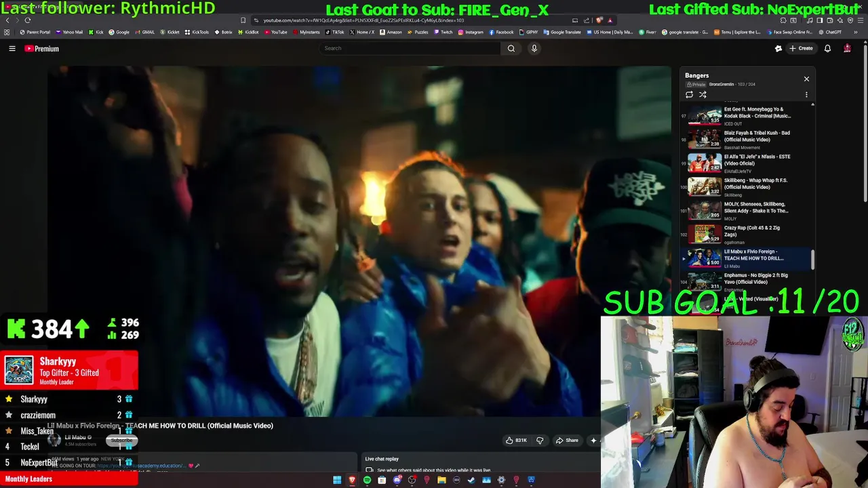
Task: Dislike the video with thumbs down
Action: (540, 441)
